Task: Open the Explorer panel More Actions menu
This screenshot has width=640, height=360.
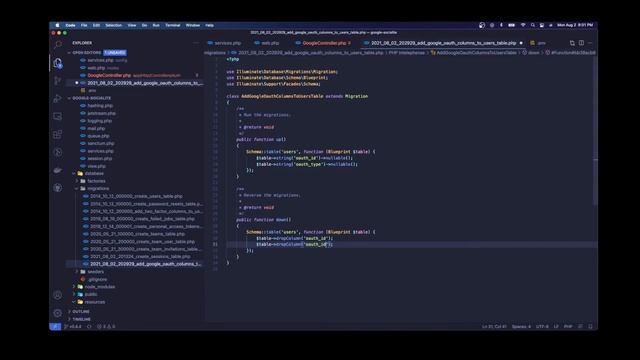Action: point(196,43)
